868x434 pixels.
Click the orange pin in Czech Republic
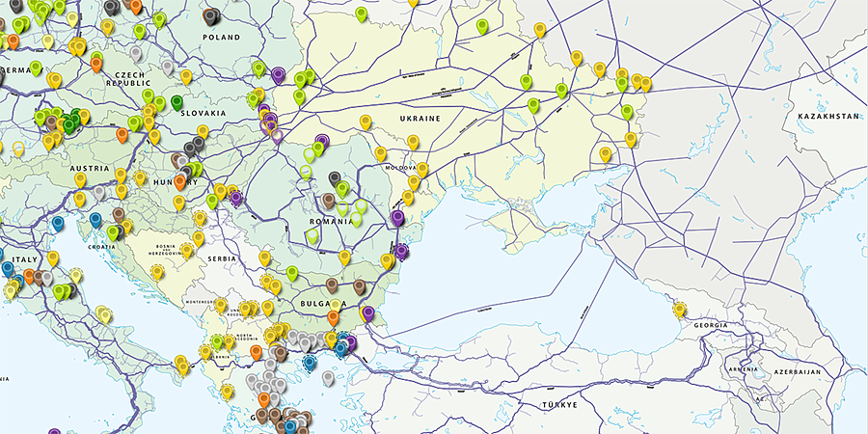96,65
